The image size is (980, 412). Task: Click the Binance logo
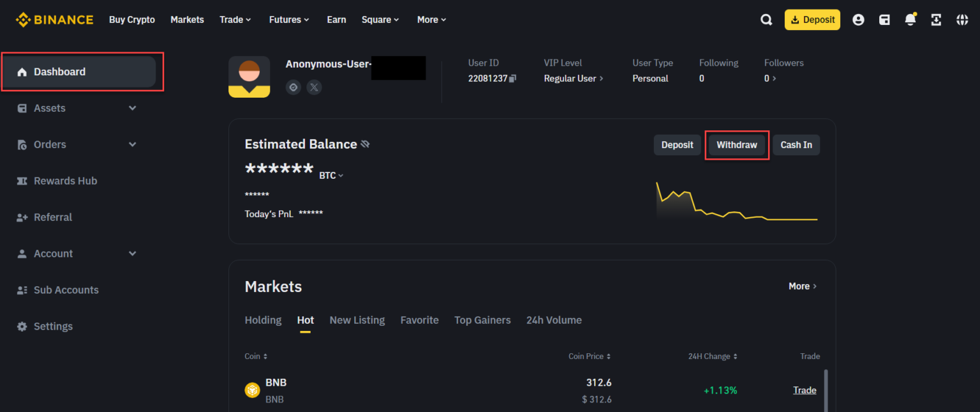(x=54, y=19)
